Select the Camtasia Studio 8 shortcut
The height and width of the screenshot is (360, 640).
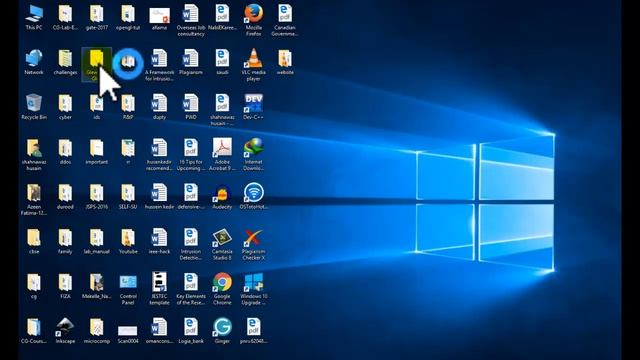(222, 244)
